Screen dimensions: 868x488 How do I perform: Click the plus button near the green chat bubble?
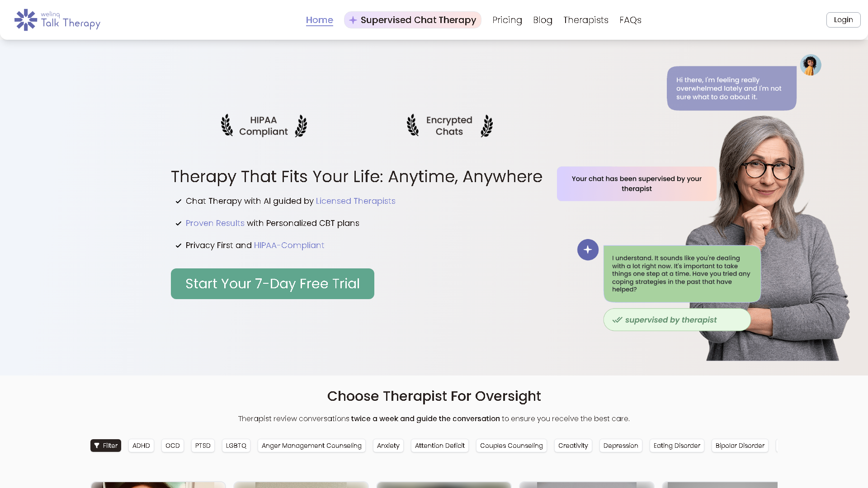tap(588, 249)
